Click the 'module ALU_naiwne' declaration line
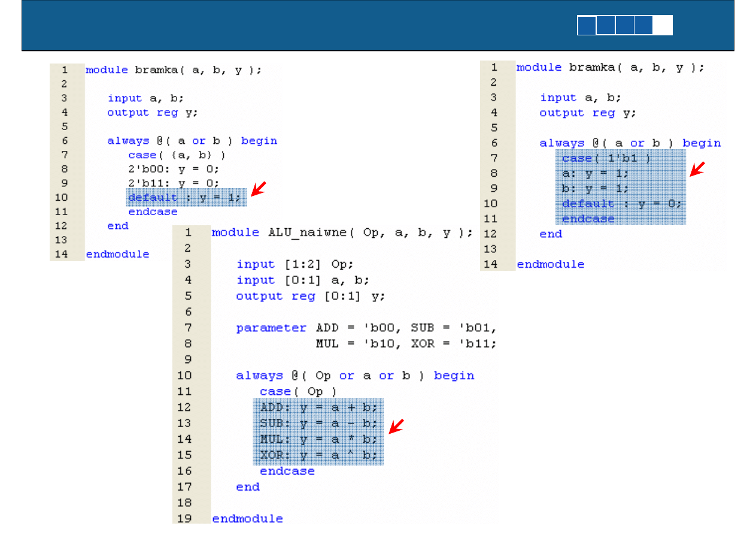Image resolution: width=756 pixels, height=535 pixels. (x=342, y=232)
